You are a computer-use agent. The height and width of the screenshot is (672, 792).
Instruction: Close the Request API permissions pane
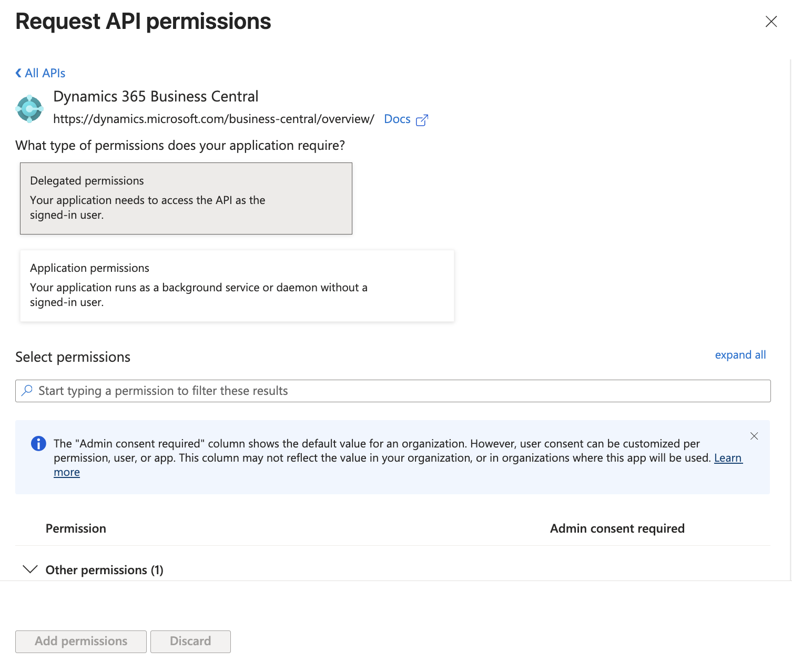tap(771, 22)
